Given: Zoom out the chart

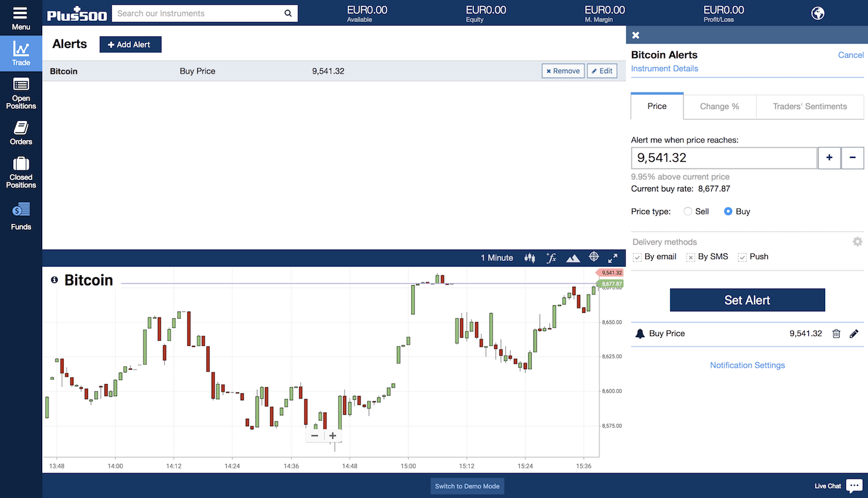Looking at the screenshot, I should [315, 436].
